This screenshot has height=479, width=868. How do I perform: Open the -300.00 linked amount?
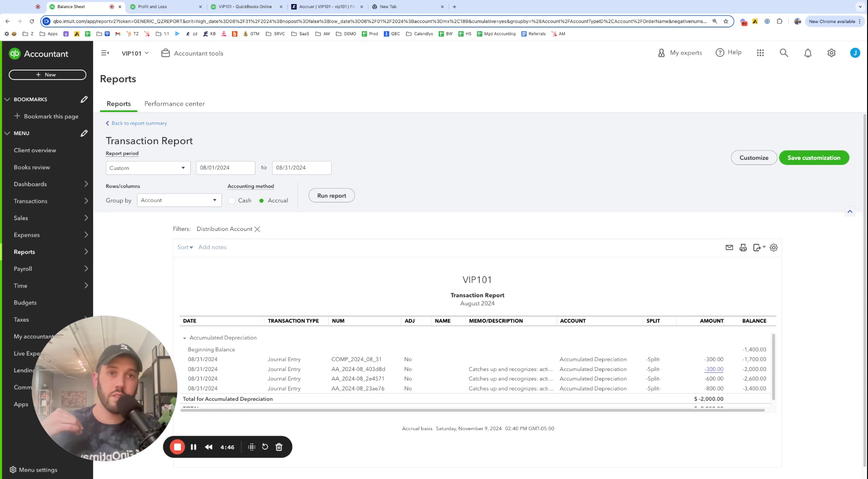714,369
